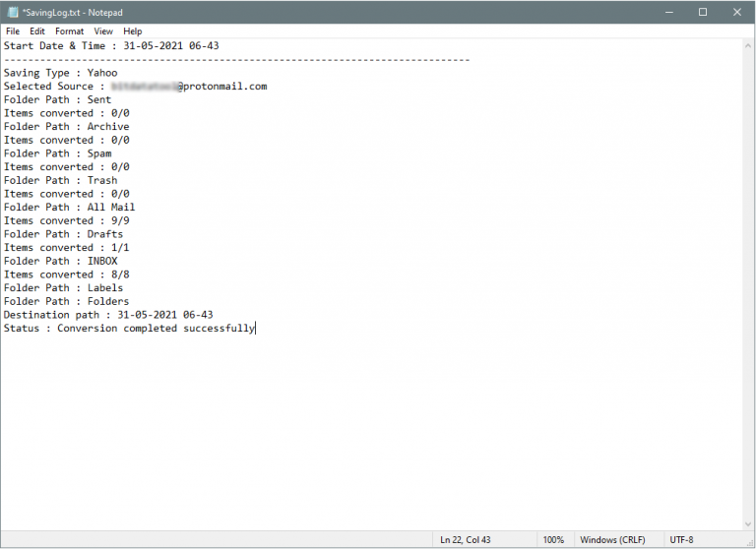Image resolution: width=756 pixels, height=549 pixels.
Task: Click 'Folder Path : Spam' line
Action: point(58,153)
